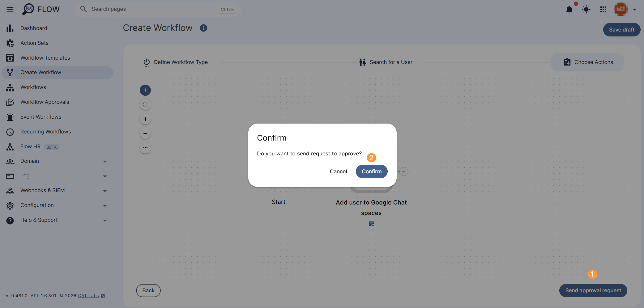This screenshot has width=644, height=308.
Task: Toggle light/dark theme sun icon
Action: click(586, 10)
